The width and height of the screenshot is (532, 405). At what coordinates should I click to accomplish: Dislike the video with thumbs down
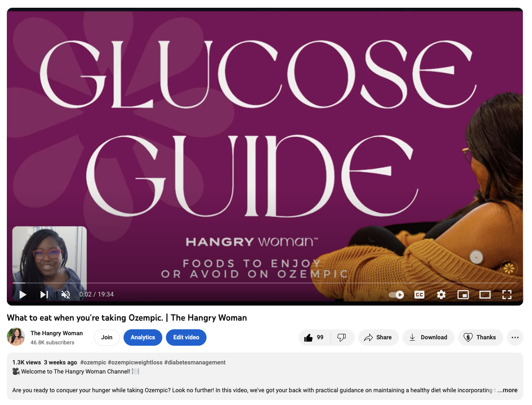[341, 337]
